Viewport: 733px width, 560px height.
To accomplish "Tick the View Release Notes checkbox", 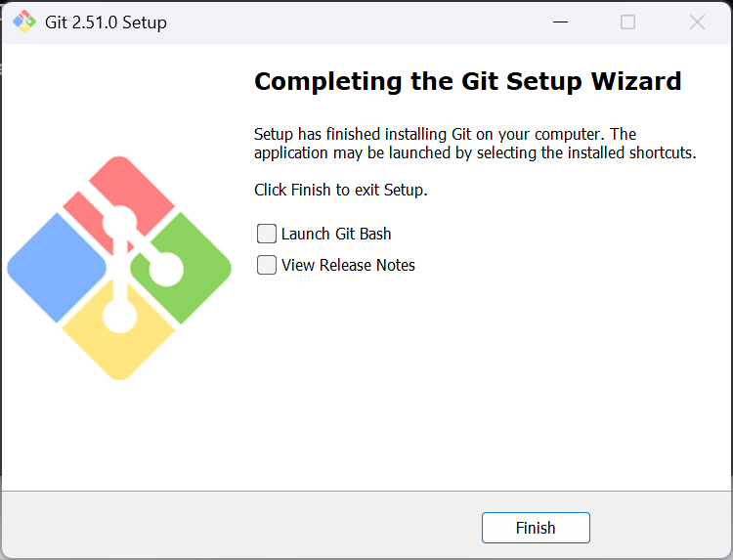I will click(x=267, y=265).
